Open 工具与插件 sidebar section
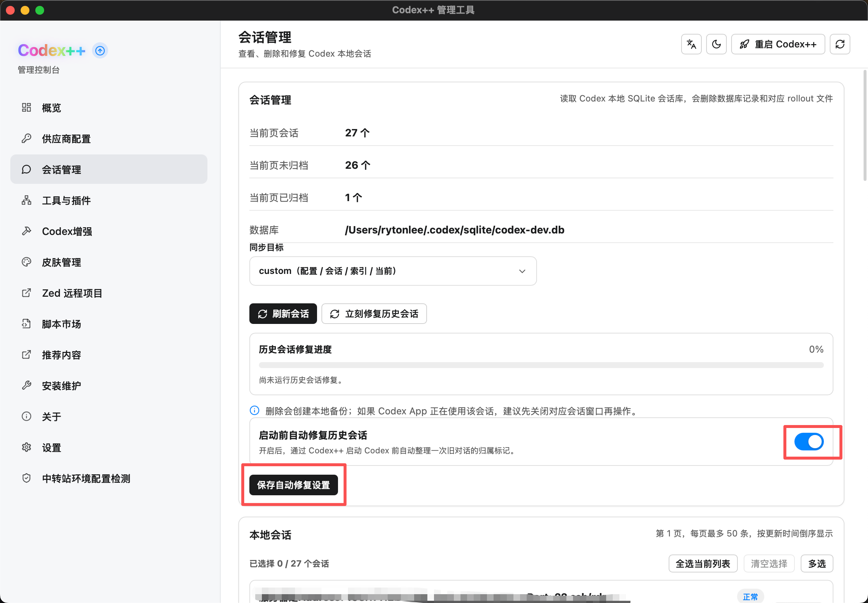 [x=109, y=200]
